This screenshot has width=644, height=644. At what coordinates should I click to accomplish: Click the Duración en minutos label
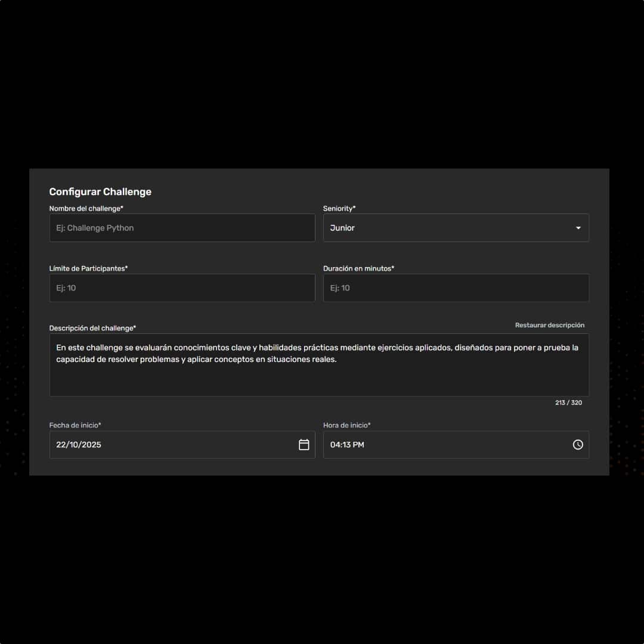[x=358, y=268]
